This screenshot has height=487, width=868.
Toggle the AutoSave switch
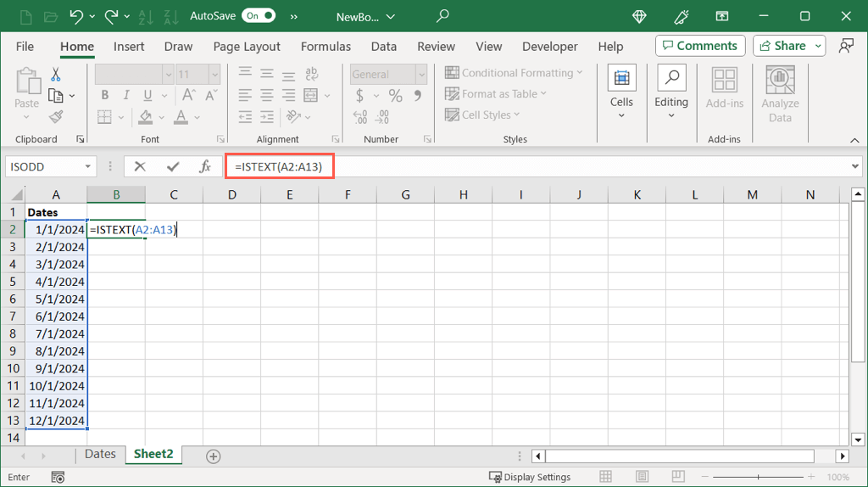tap(258, 16)
